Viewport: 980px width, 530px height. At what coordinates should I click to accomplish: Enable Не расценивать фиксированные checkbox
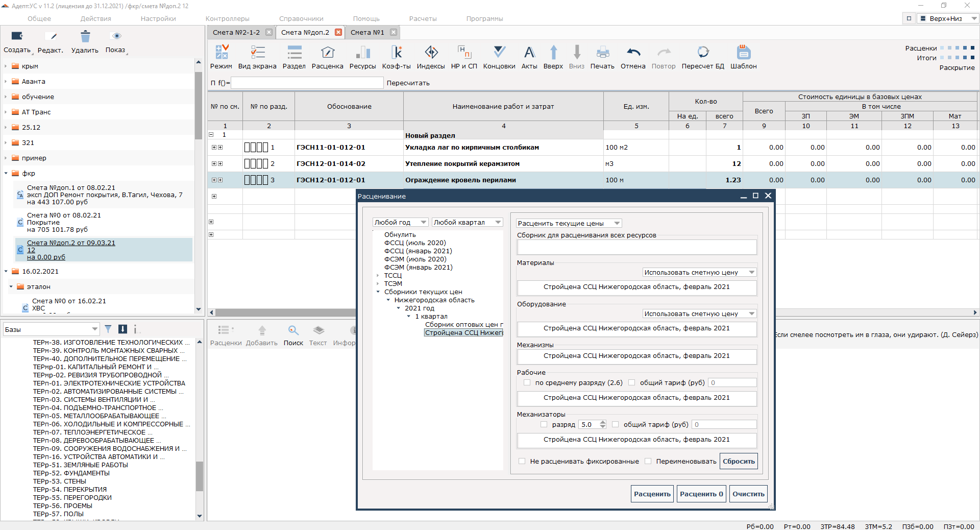click(522, 461)
